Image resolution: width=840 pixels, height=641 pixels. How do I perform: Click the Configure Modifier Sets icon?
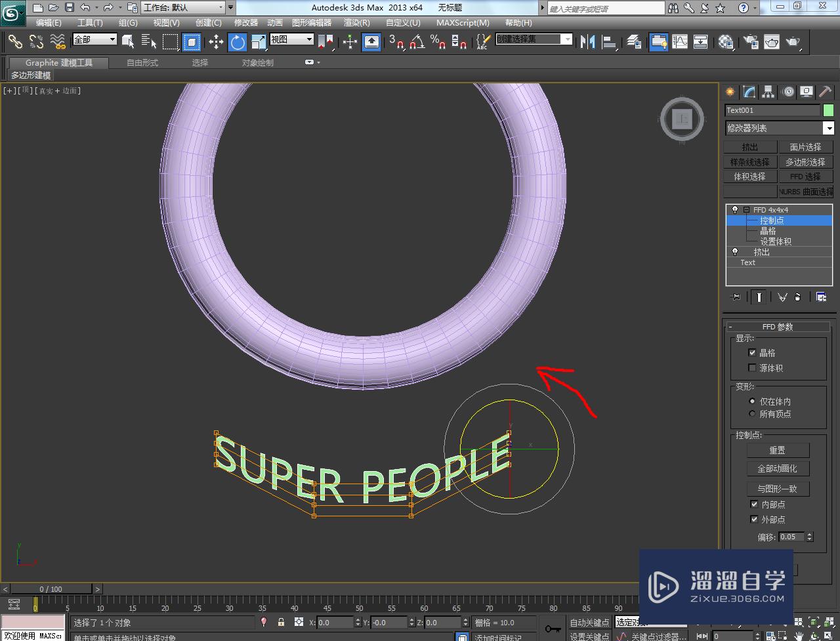coord(821,297)
